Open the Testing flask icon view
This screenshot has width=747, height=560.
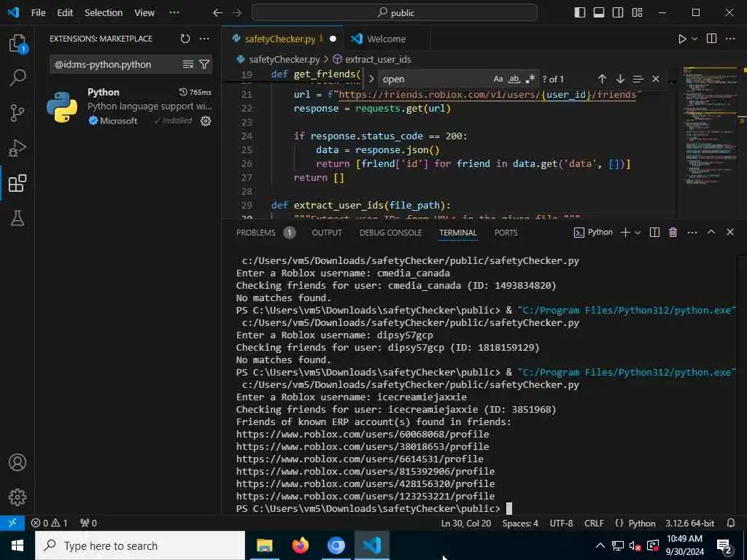(x=18, y=218)
